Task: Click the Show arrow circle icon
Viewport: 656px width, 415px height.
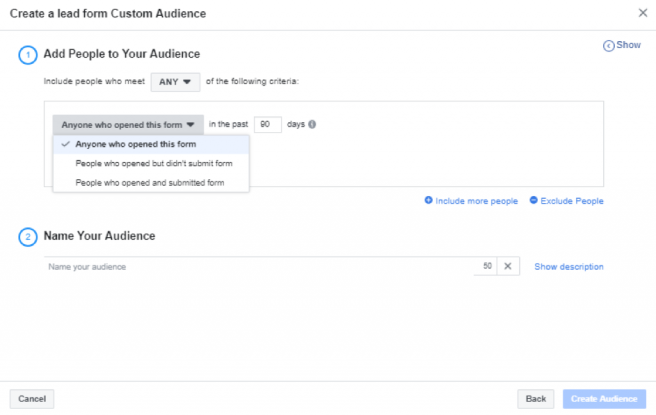Action: (x=608, y=46)
